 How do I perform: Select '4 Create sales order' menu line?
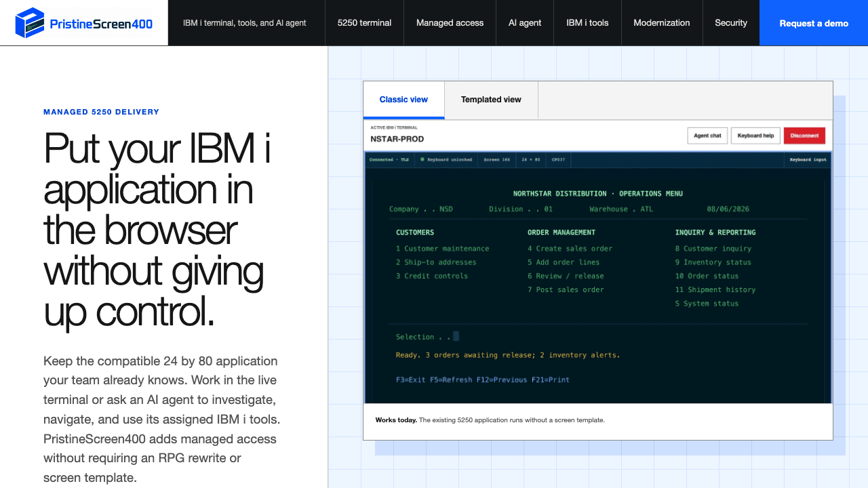tap(570, 249)
